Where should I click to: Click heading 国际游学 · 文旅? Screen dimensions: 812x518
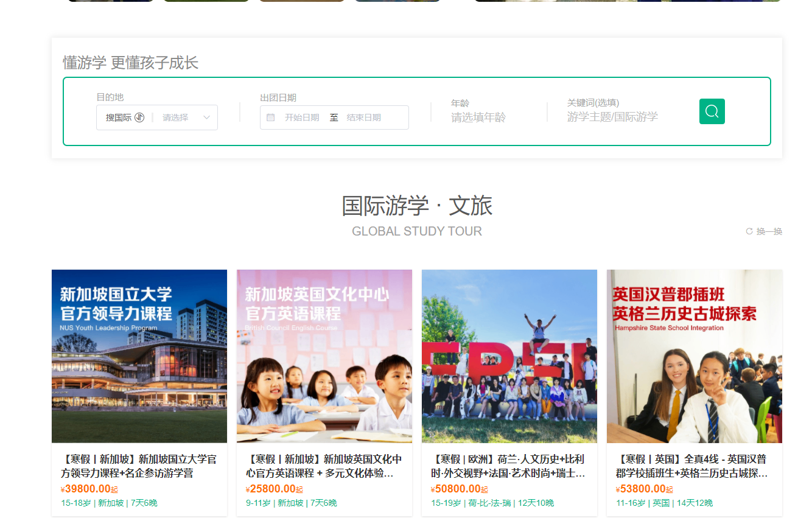417,206
